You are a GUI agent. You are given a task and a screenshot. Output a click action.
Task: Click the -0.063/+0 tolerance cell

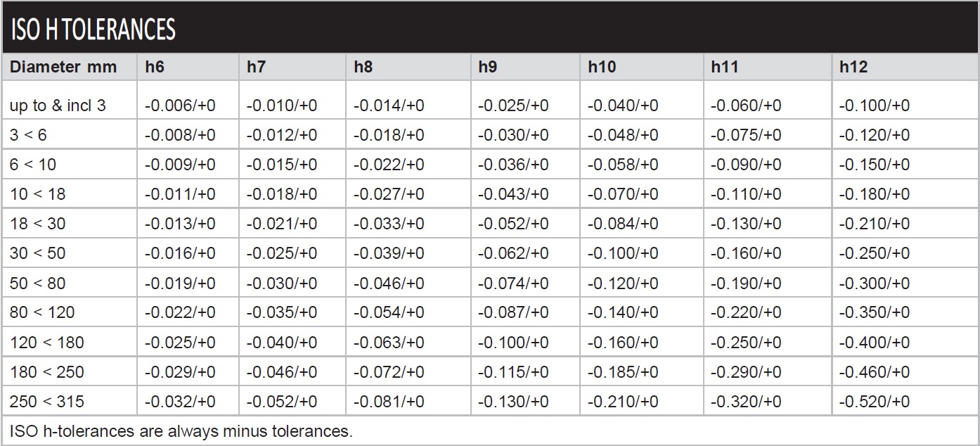click(x=389, y=343)
